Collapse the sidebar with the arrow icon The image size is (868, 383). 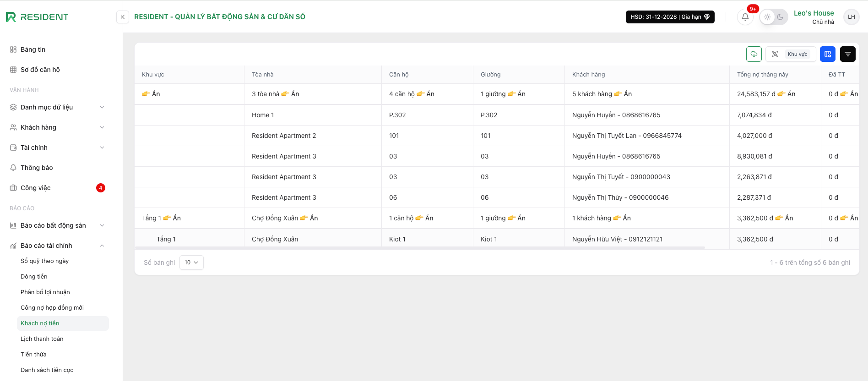[122, 17]
